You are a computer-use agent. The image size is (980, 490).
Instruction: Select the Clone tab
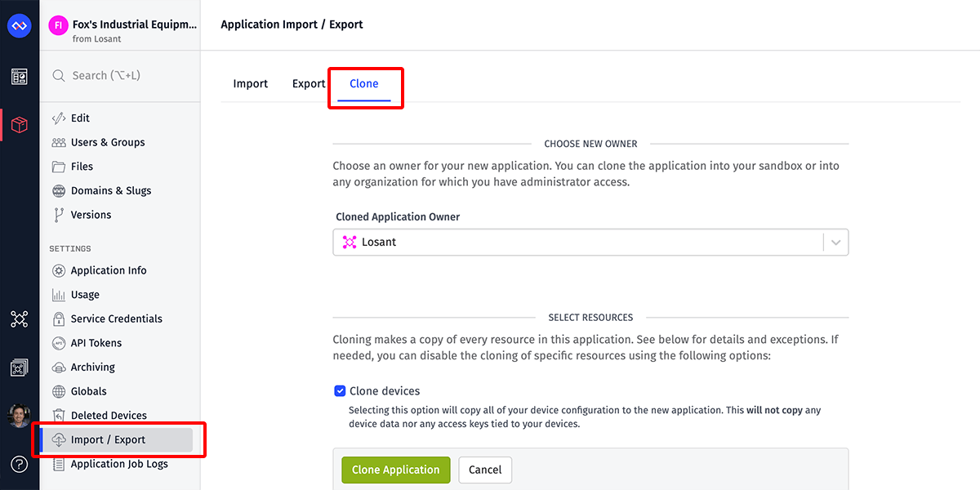(x=364, y=83)
